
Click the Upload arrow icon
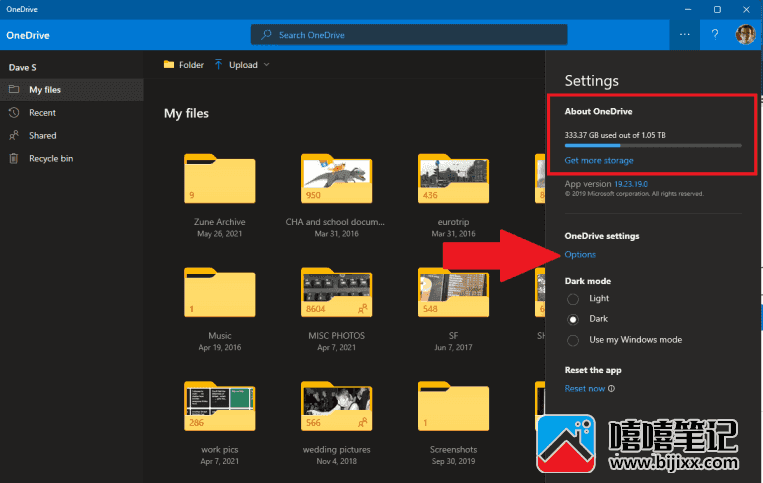click(x=218, y=65)
